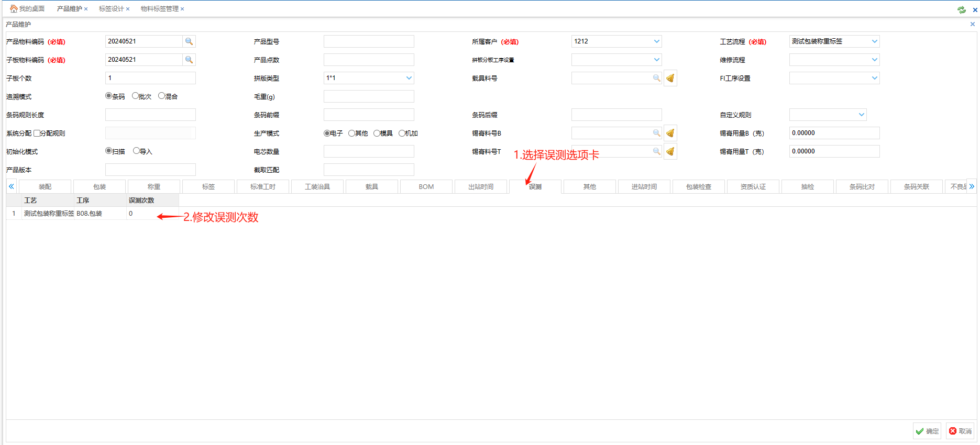Choose 导入 as the initialization mode
Viewport: 980px width, 445px height.
point(137,151)
